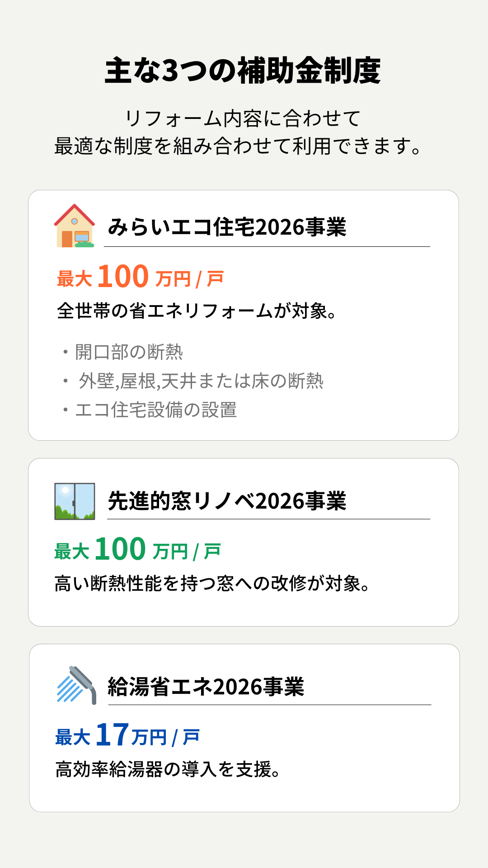488x868 pixels.
Task: Open the みらいエコ住宅2026事業 heading
Action: [x=227, y=227]
